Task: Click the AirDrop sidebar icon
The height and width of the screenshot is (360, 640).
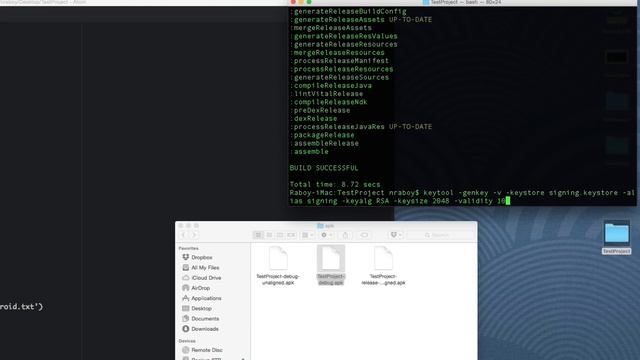Action: [186, 288]
